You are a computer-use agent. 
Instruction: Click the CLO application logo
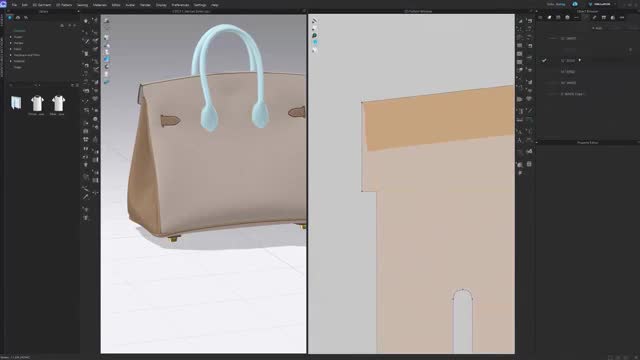(x=3, y=4)
